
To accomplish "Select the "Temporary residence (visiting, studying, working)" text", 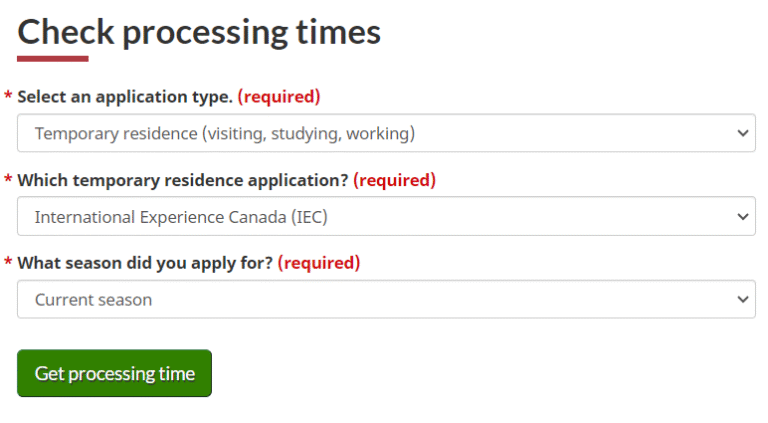I will pos(224,133).
